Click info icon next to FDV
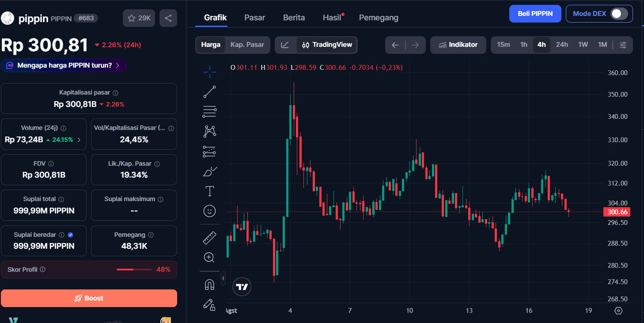The width and height of the screenshot is (644, 323). (x=51, y=164)
